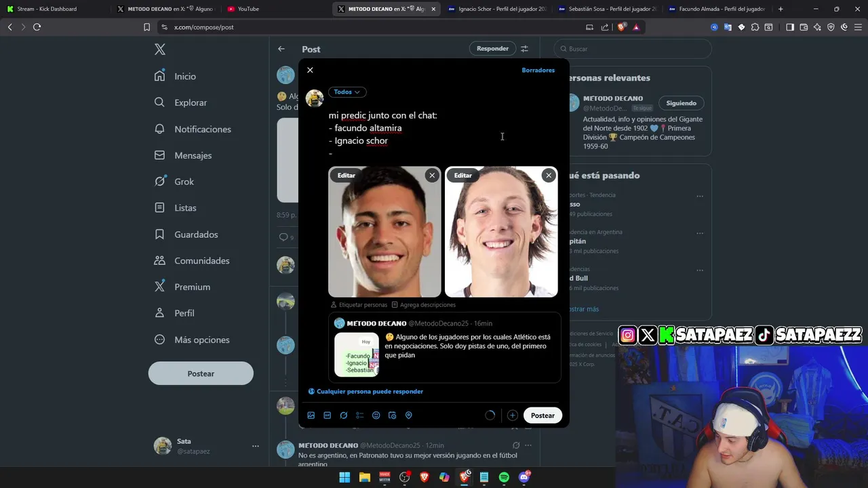
Task: Expand Más opciones in sidebar
Action: (x=193, y=340)
